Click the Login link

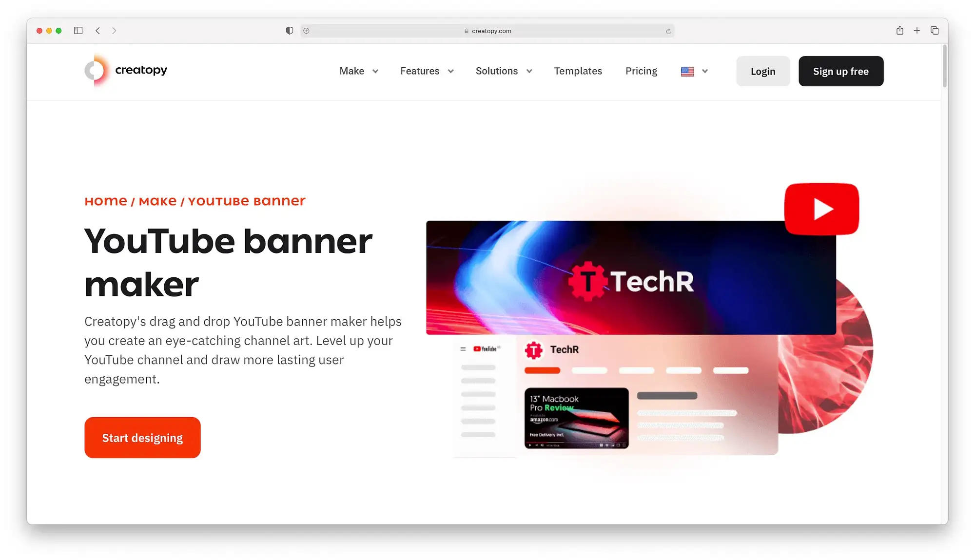click(x=763, y=71)
